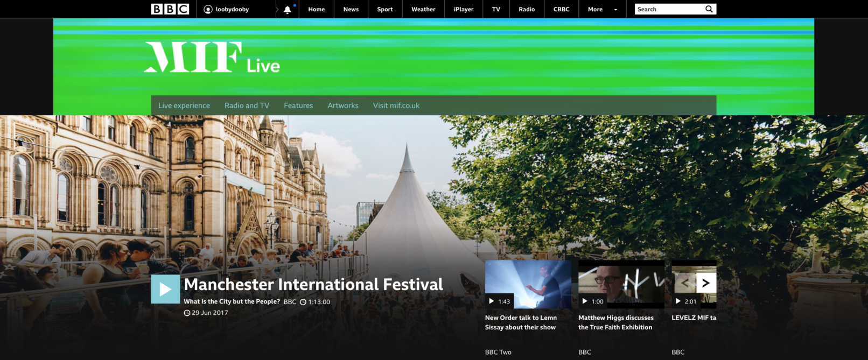Expand the More menu

[602, 9]
